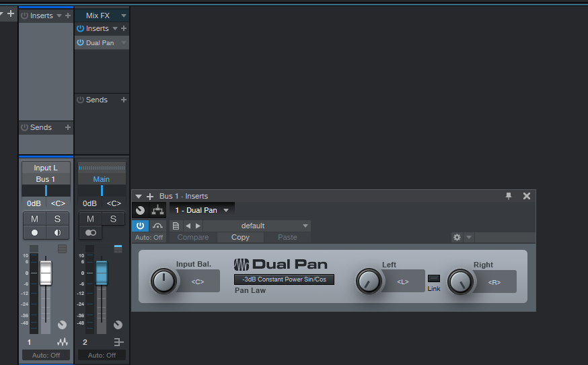Click the plus icon at top-left of console
Image resolution: width=588 pixels, height=365 pixels.
click(11, 14)
